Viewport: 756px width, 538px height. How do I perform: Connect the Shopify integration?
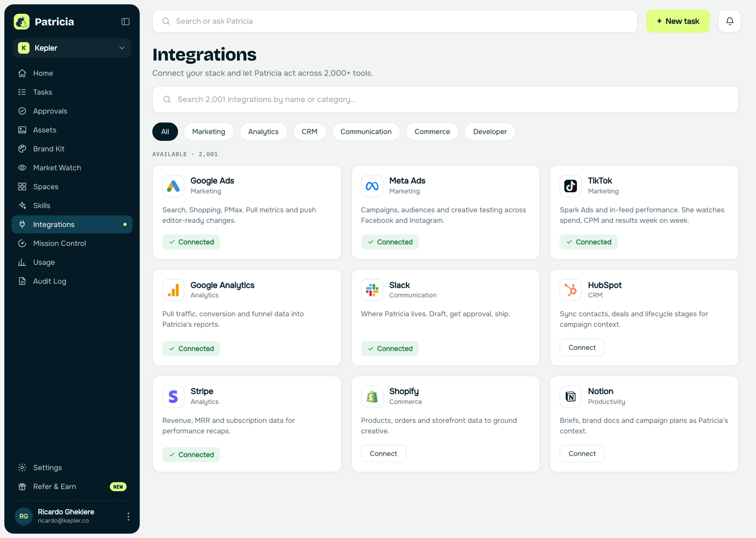(x=383, y=454)
